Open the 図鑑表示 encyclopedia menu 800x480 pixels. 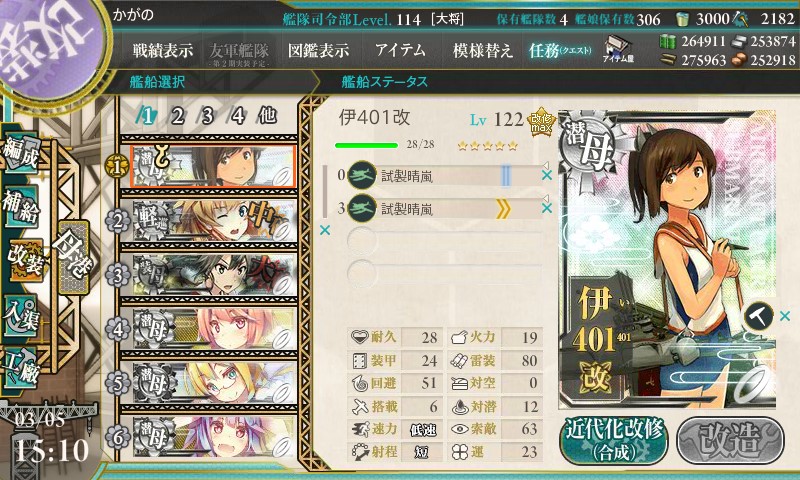318,50
